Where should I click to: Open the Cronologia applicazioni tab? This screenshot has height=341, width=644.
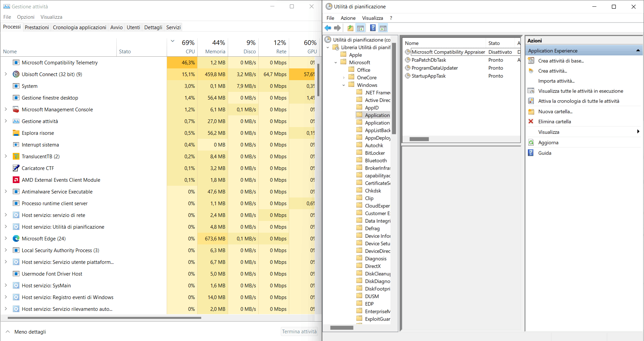point(79,27)
